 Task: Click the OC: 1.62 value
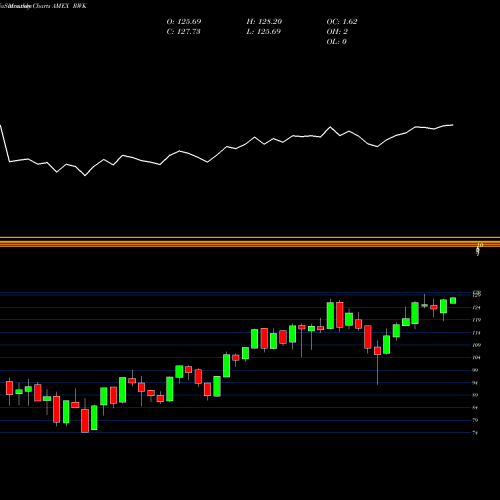coord(342,22)
